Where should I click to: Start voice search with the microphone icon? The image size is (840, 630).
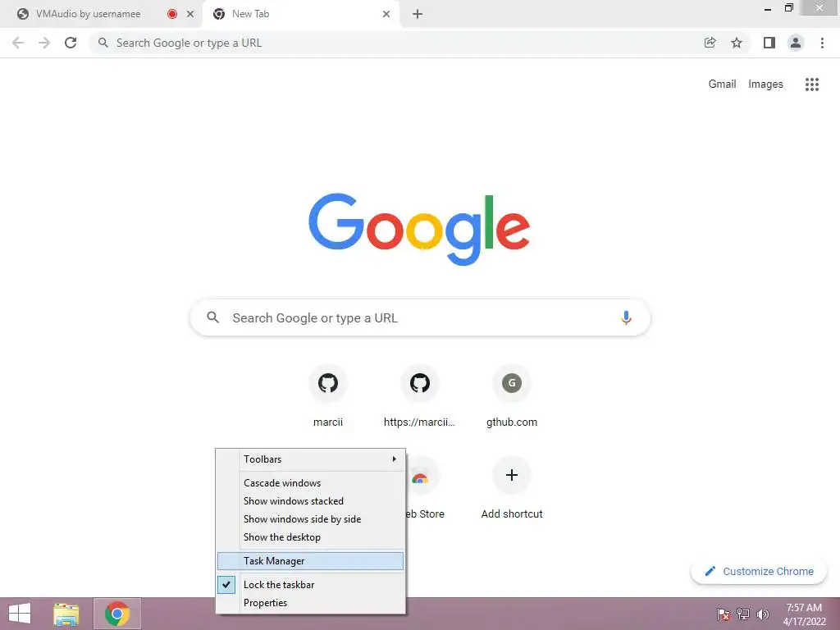[626, 317]
